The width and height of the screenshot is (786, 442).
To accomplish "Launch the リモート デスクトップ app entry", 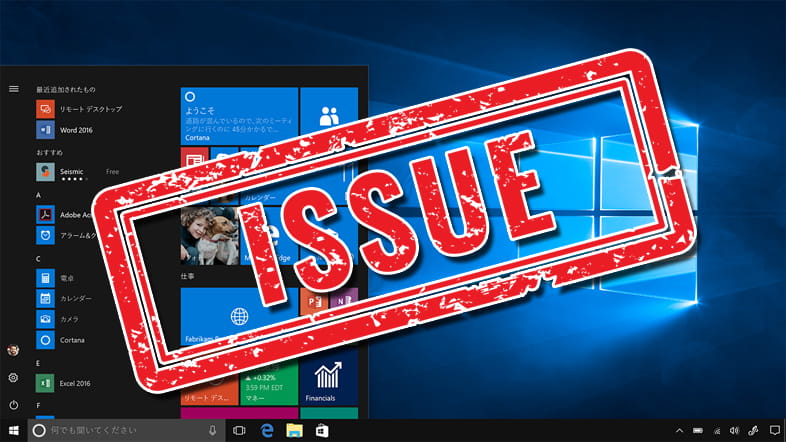I will click(x=79, y=109).
